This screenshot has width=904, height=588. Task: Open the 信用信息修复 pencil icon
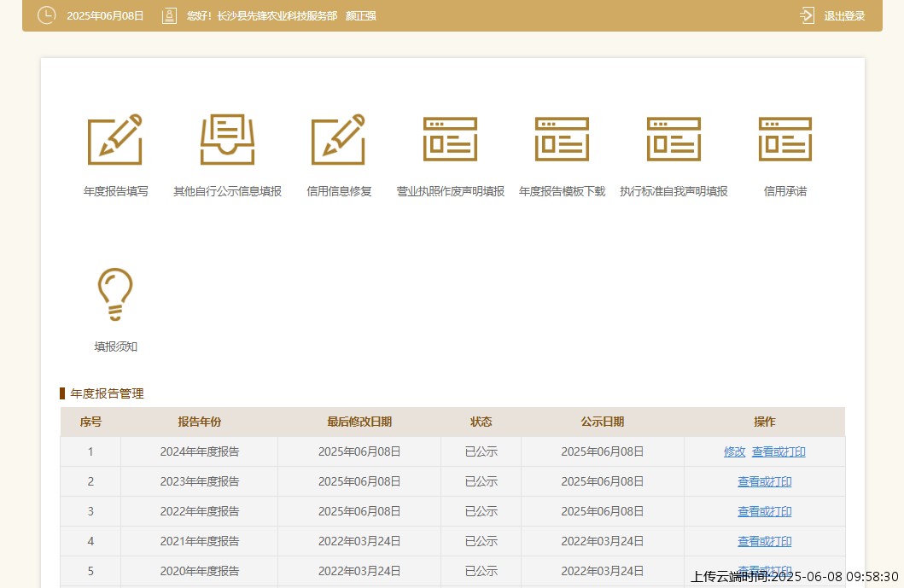click(x=339, y=139)
